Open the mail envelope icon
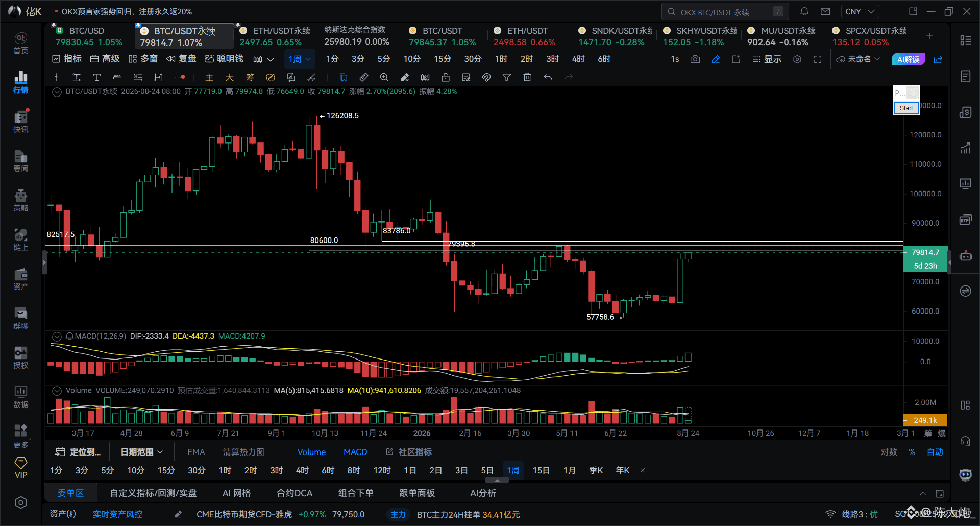 (825, 11)
